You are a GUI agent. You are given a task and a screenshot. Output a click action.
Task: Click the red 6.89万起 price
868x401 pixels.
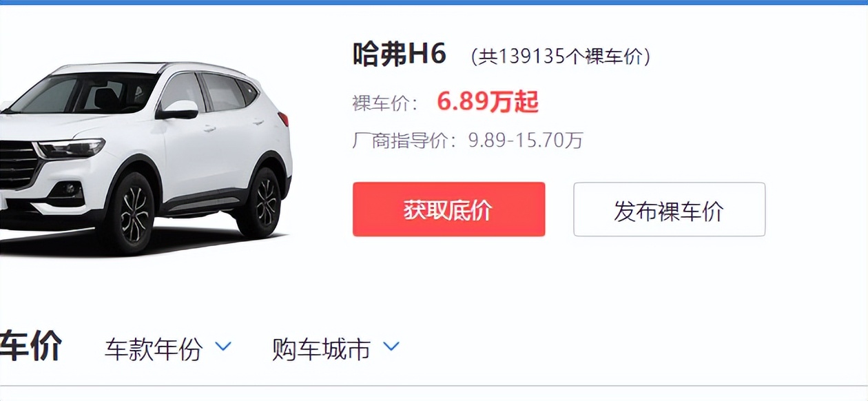pos(488,102)
